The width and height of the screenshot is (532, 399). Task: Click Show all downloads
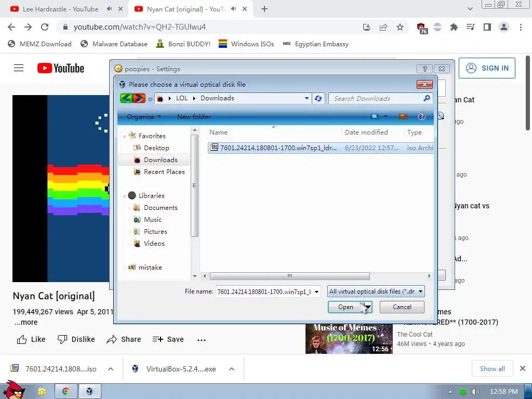(492, 369)
